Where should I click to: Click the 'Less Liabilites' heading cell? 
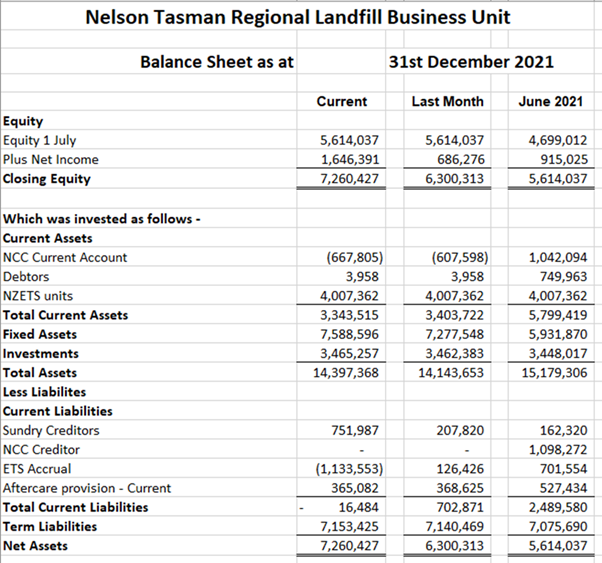(45, 392)
